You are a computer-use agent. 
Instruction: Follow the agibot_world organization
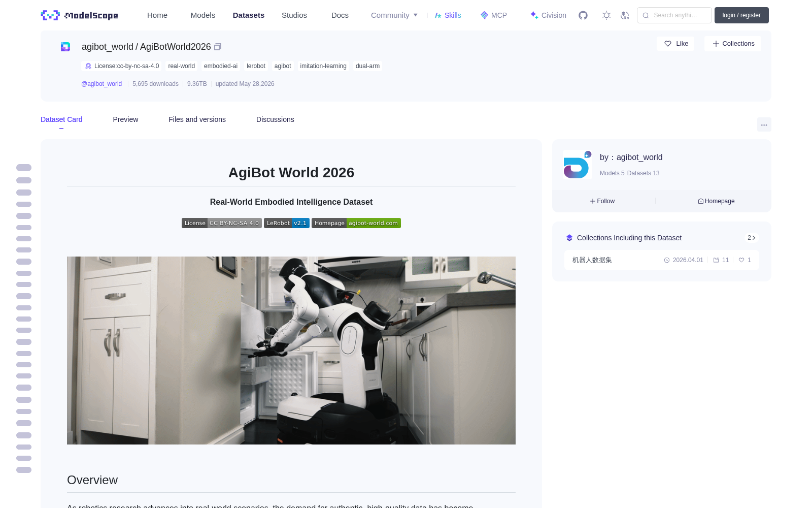coord(602,201)
